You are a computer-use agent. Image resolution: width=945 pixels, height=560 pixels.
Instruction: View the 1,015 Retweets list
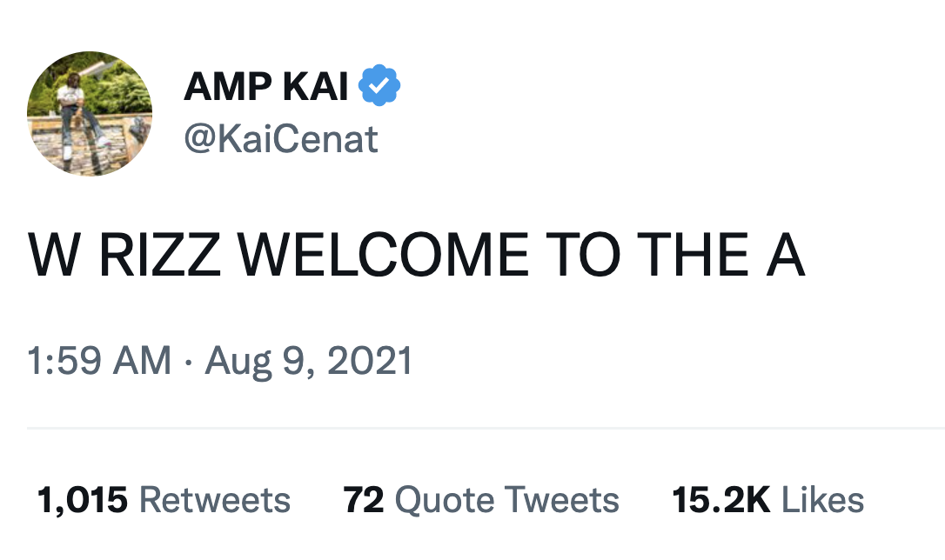pyautogui.click(x=164, y=500)
